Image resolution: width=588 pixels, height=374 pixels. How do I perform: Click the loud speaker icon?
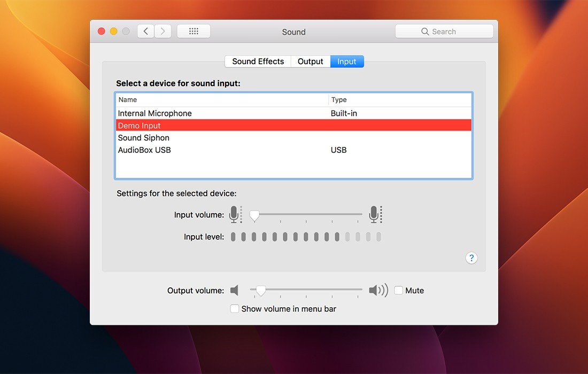378,291
